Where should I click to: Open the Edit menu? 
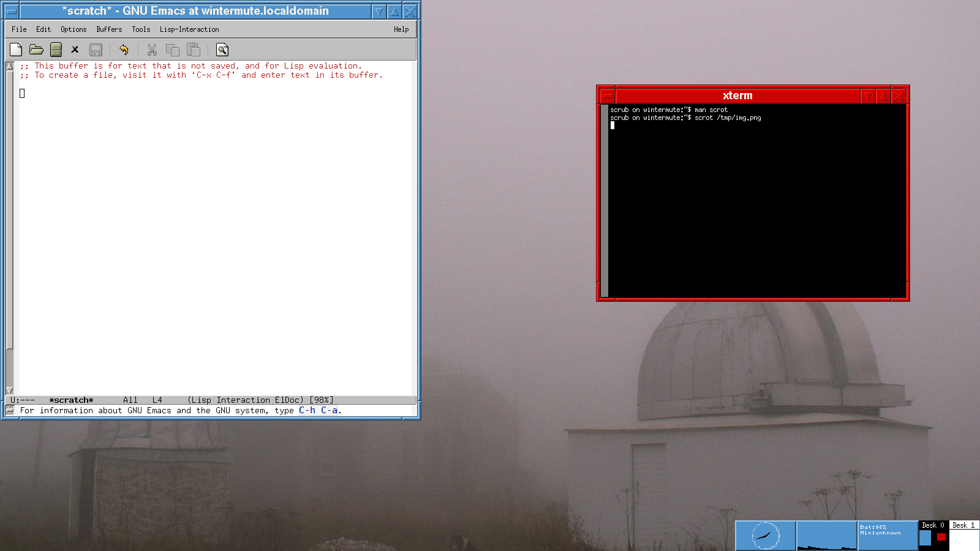[43, 29]
